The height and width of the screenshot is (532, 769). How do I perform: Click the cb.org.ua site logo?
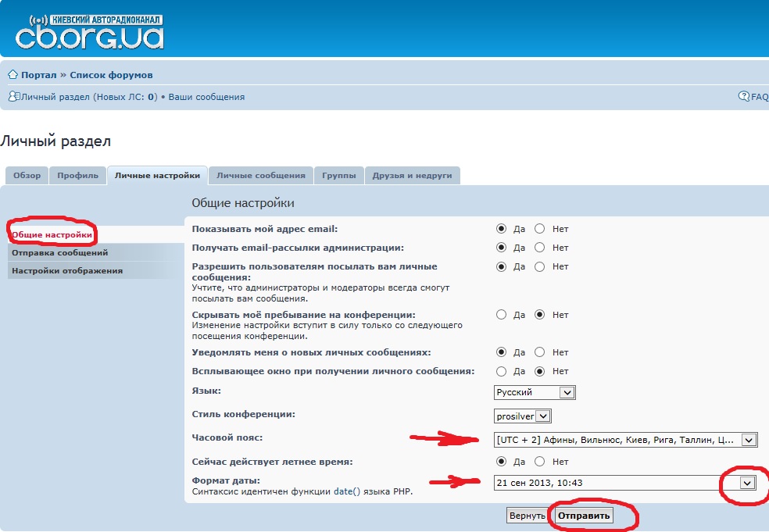coord(89,31)
